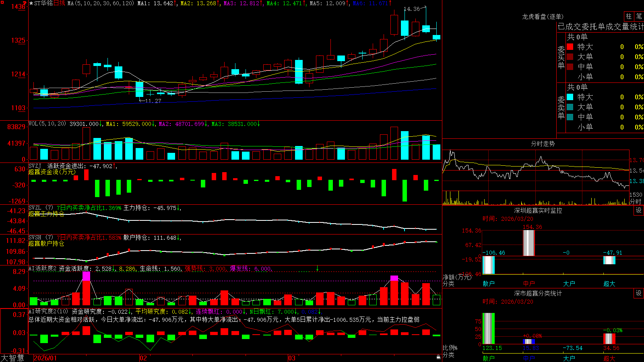The height and width of the screenshot is (362, 644).
Task: Open 设 settings for 深市超赢分类统计
Action: point(639,293)
